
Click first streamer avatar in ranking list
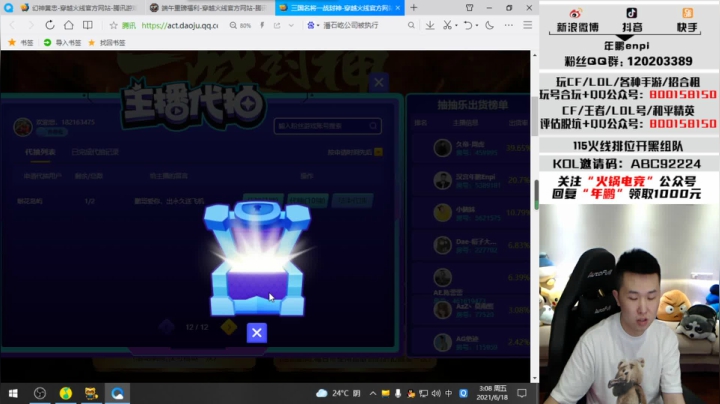coord(443,148)
